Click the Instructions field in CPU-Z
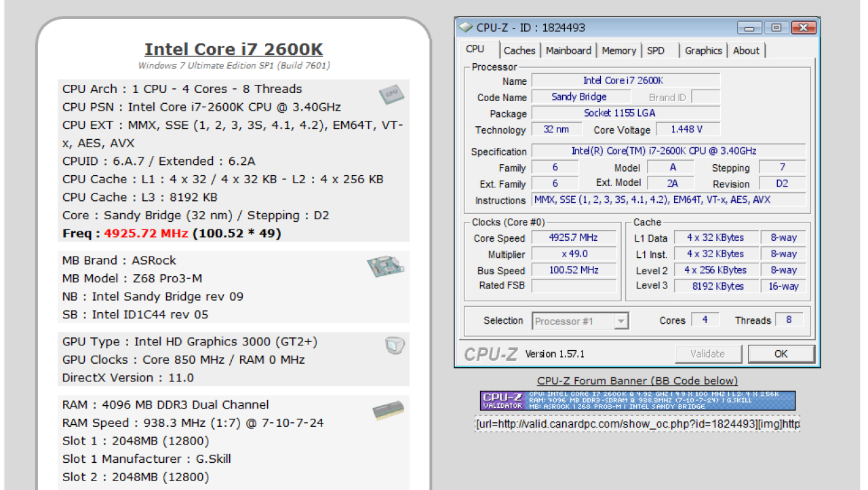 tap(669, 200)
